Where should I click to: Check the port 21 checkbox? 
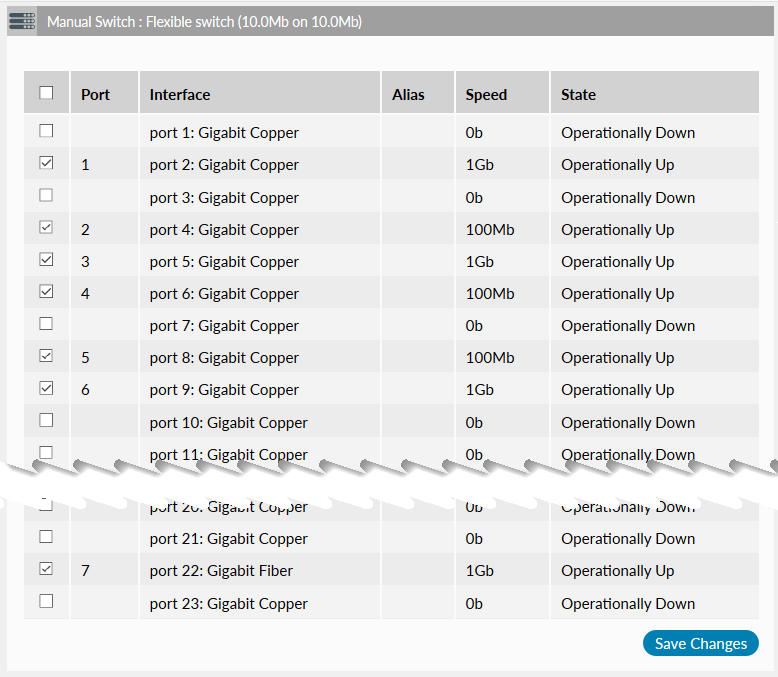coord(46,537)
